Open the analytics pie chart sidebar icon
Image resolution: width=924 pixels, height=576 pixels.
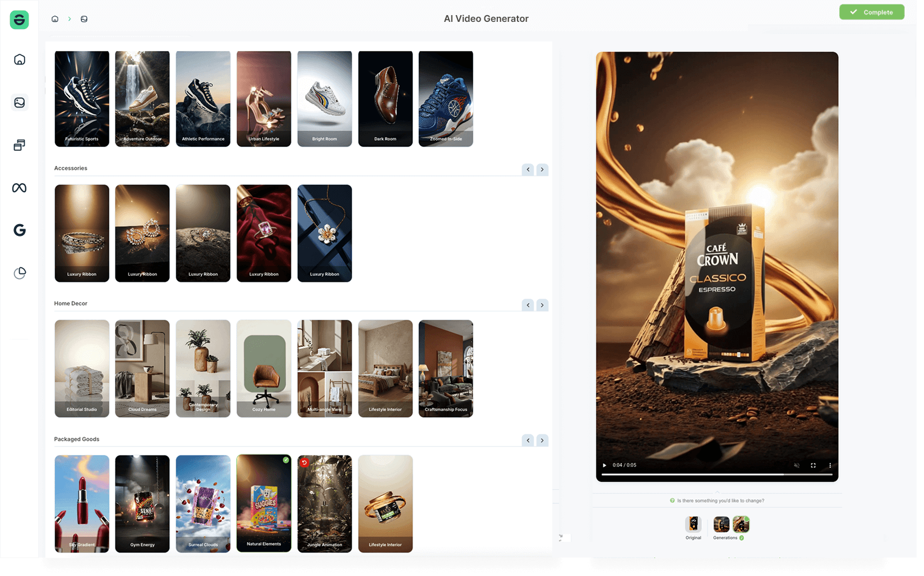[19, 273]
